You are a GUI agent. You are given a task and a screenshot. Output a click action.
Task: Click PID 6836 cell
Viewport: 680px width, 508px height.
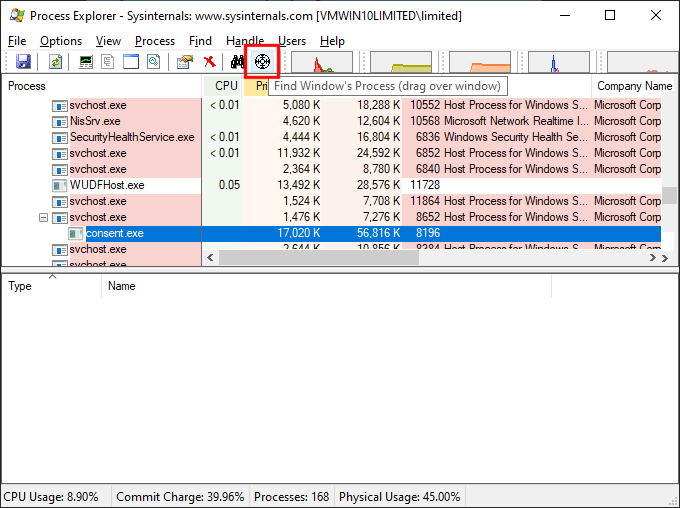428,137
